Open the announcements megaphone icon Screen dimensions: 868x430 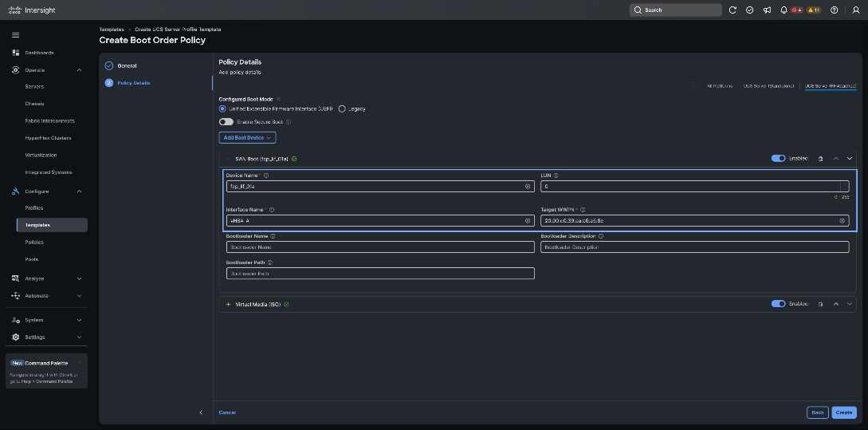click(767, 10)
